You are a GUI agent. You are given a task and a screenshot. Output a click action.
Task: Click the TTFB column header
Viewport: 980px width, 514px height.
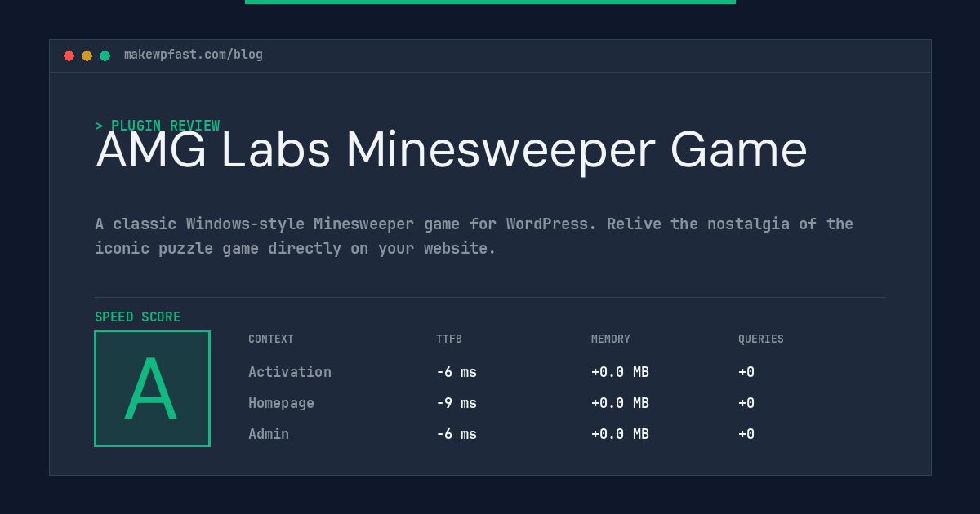tap(449, 339)
